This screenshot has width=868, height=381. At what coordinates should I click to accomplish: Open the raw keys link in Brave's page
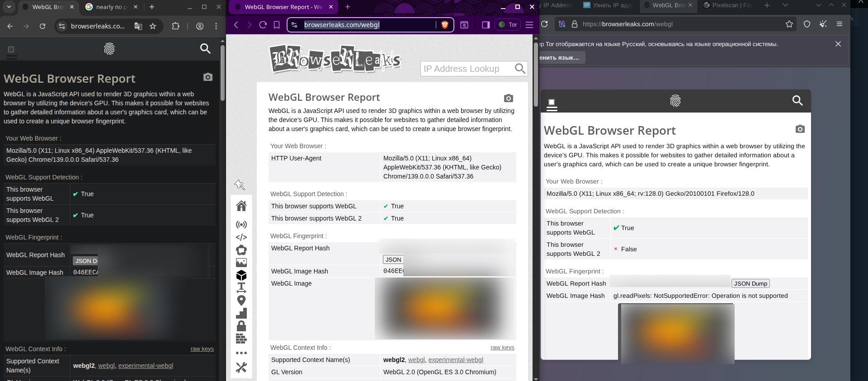point(502,348)
